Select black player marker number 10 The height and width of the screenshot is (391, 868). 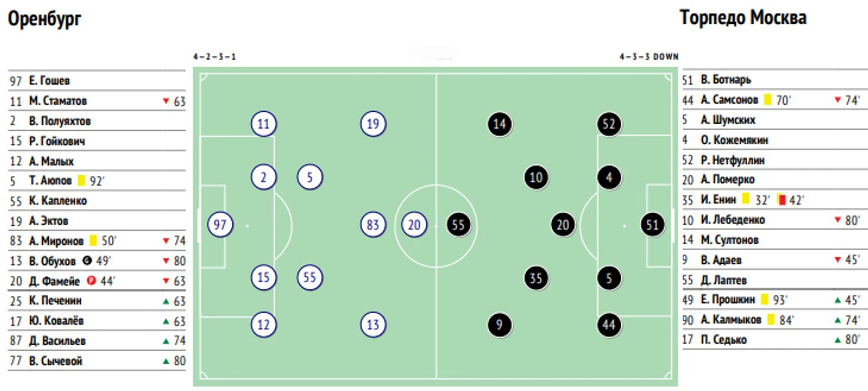(536, 177)
